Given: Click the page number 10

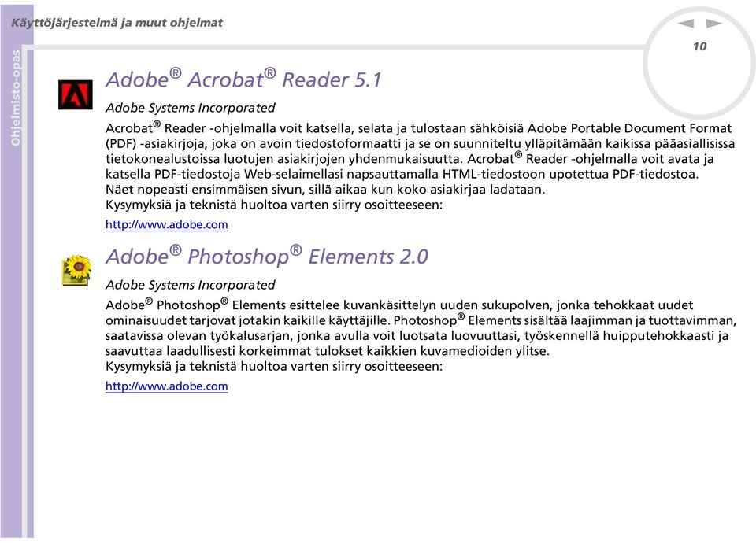Looking at the screenshot, I should pos(699,46).
